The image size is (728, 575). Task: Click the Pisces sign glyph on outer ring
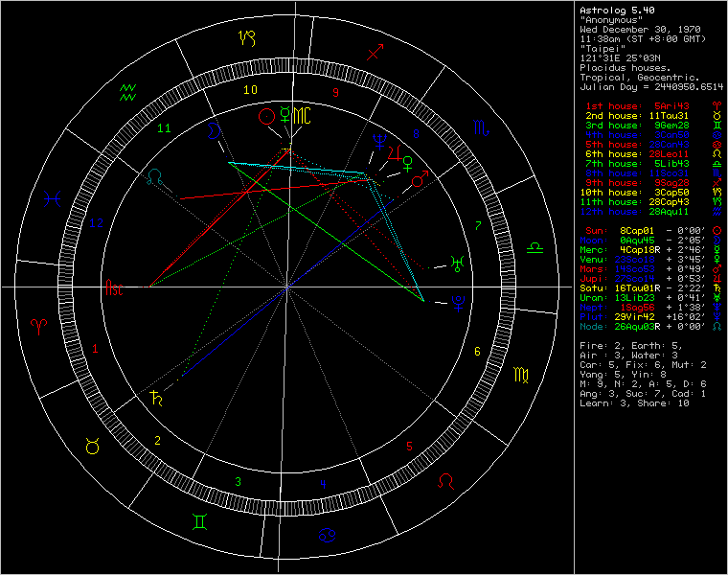click(52, 199)
